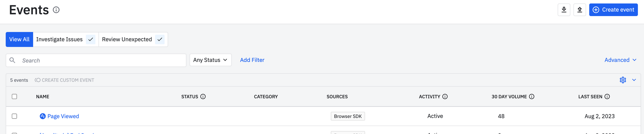Open the Any Status dropdown

210,60
